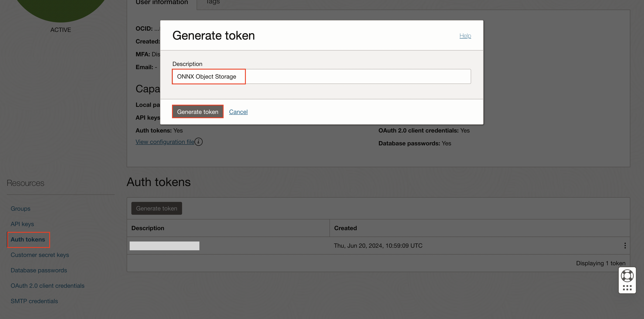Viewport: 644px width, 319px height.
Task: Open Groups in Resources list
Action: click(21, 208)
